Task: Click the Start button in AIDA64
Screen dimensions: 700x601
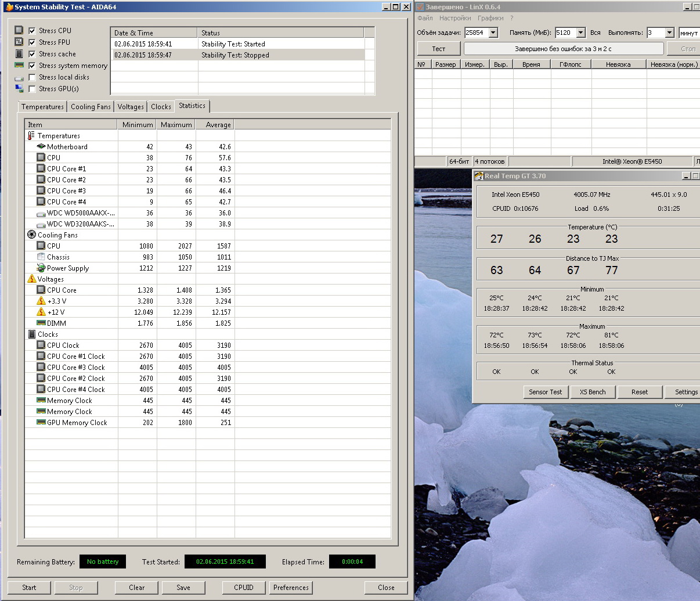Action: 29,588
